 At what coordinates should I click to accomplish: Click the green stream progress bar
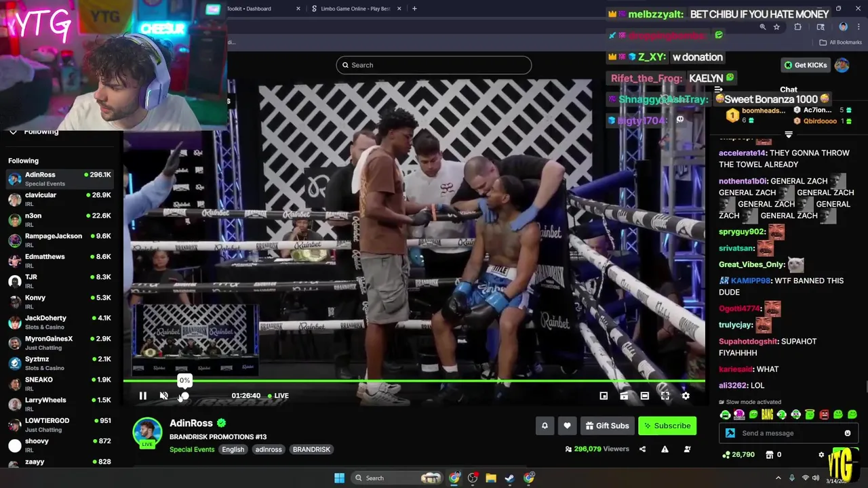tap(414, 381)
